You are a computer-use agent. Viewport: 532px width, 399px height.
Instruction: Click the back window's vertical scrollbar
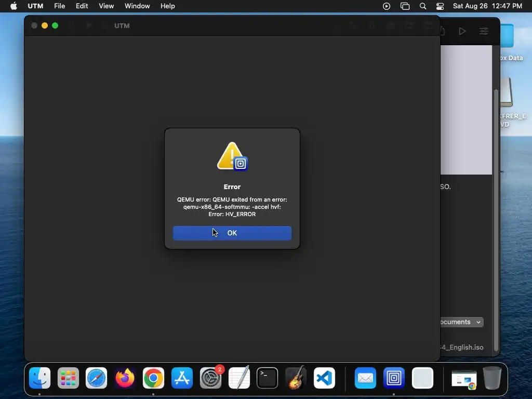click(x=496, y=220)
